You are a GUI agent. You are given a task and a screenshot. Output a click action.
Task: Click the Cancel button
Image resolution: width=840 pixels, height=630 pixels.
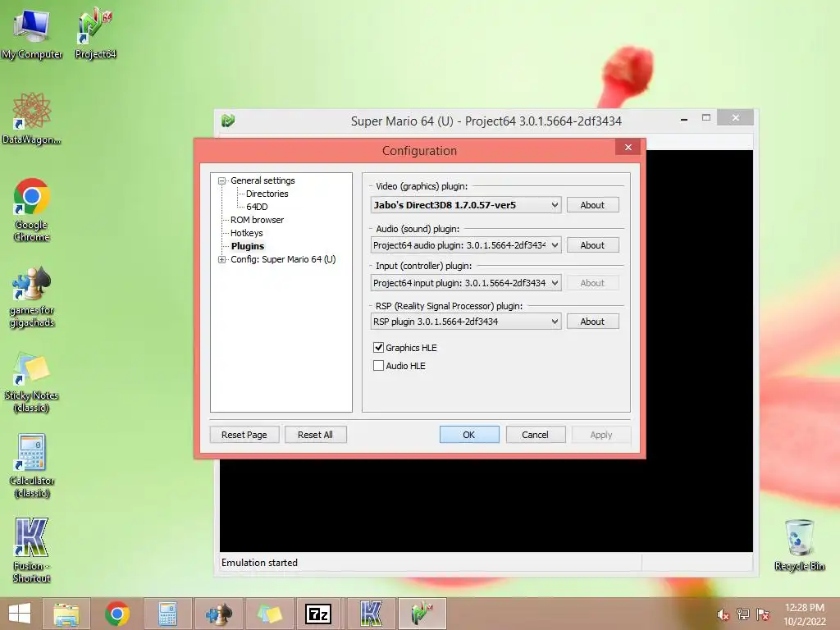(x=535, y=435)
